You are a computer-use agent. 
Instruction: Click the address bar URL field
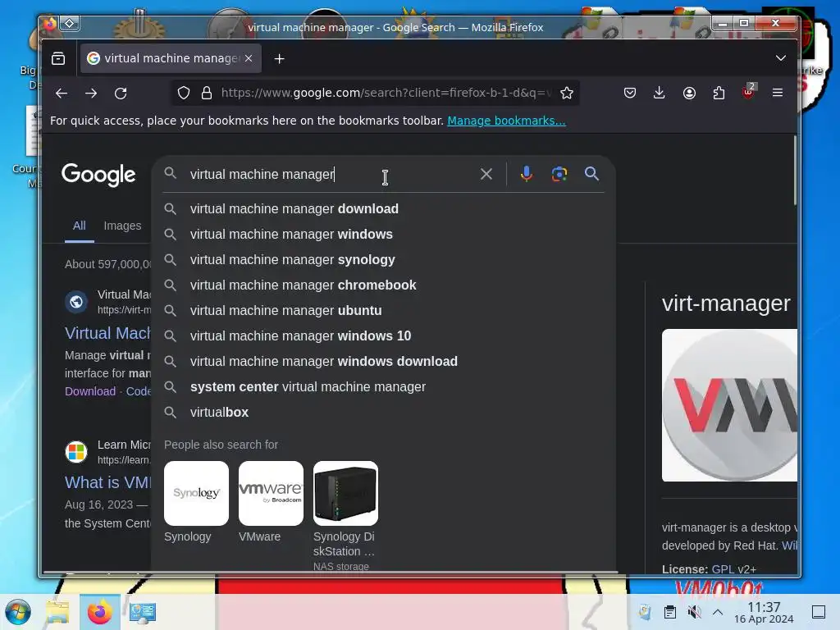386,94
